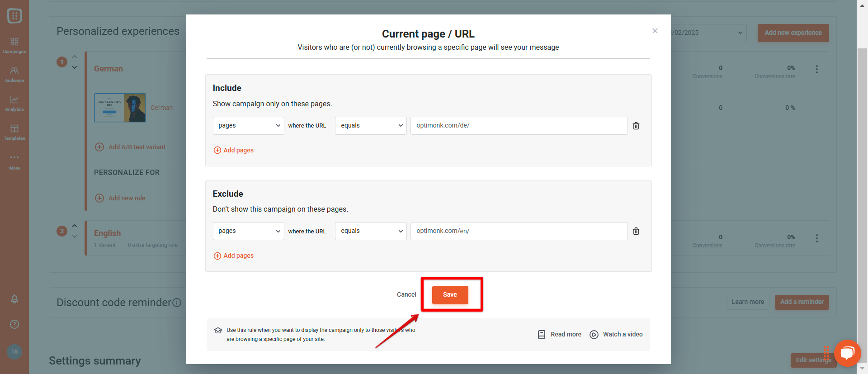The width and height of the screenshot is (868, 374).
Task: Open the date range dropdown
Action: tap(708, 33)
